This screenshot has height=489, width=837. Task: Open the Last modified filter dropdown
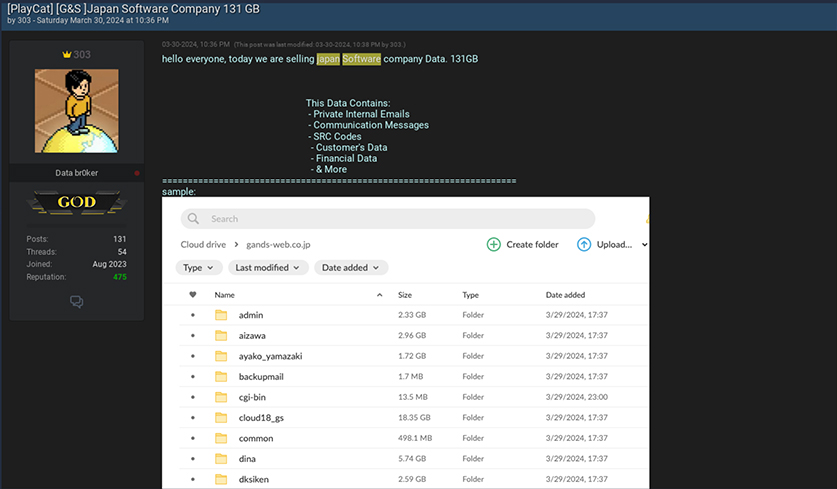pos(268,267)
